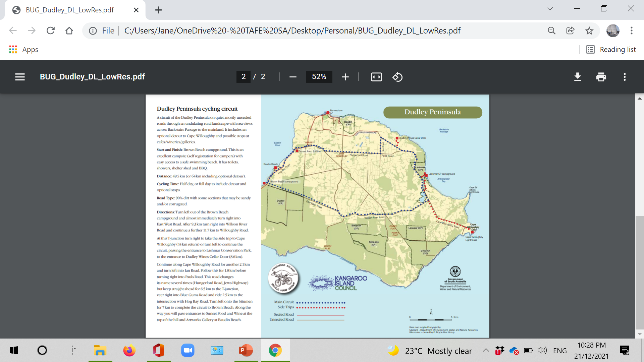Click the page number input field
Viewport: 644px width, 362px height.
point(244,77)
